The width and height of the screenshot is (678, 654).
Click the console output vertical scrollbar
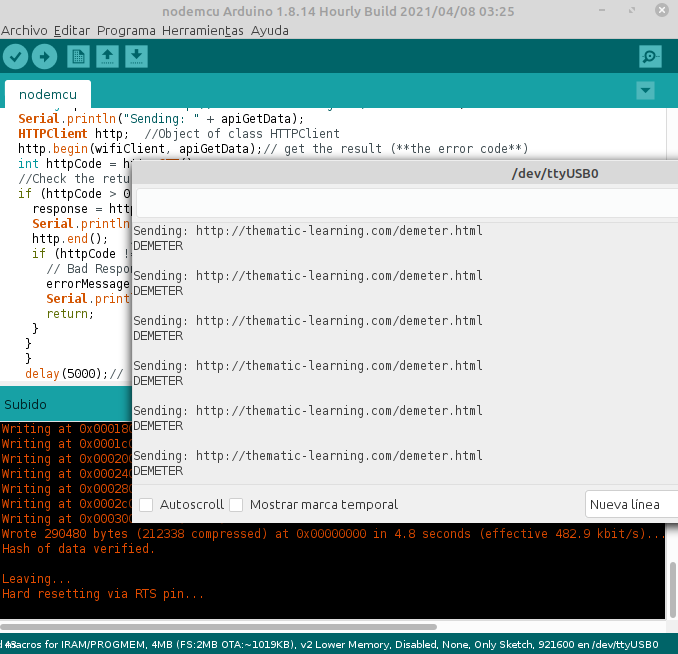pos(672,590)
